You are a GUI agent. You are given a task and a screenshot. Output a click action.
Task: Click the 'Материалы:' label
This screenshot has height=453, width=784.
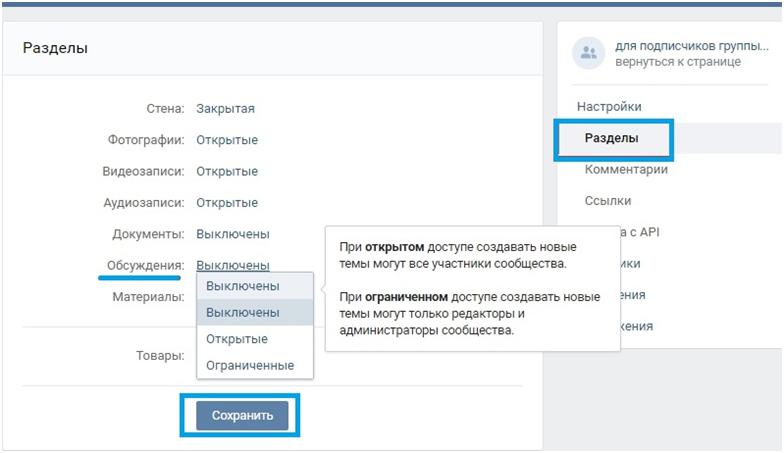[x=148, y=297]
